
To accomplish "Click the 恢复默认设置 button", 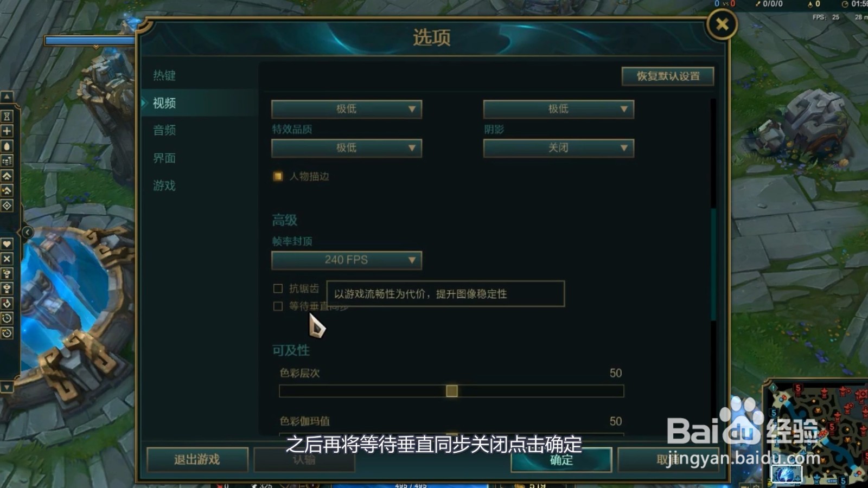I will point(668,76).
